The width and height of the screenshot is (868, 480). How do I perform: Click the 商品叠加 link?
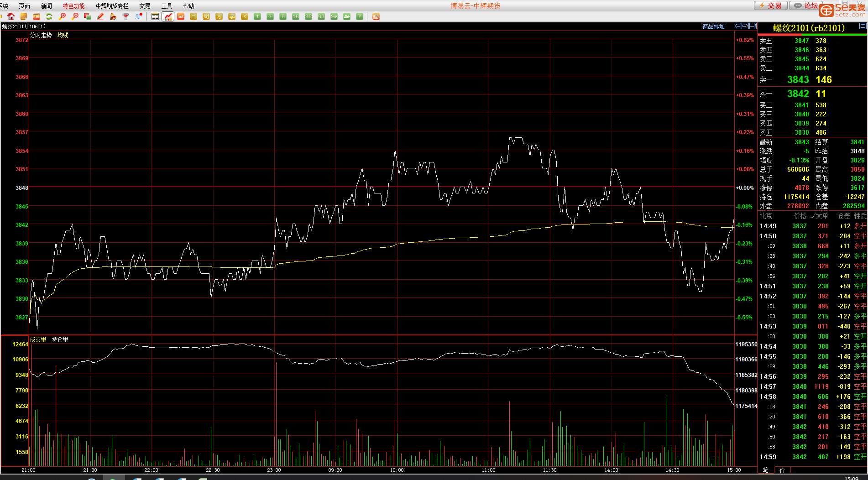click(x=714, y=26)
